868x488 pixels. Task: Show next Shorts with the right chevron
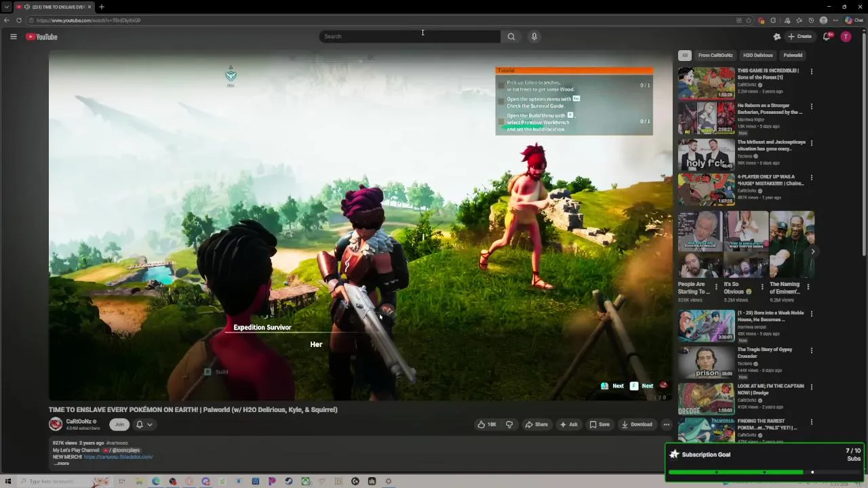tap(812, 251)
